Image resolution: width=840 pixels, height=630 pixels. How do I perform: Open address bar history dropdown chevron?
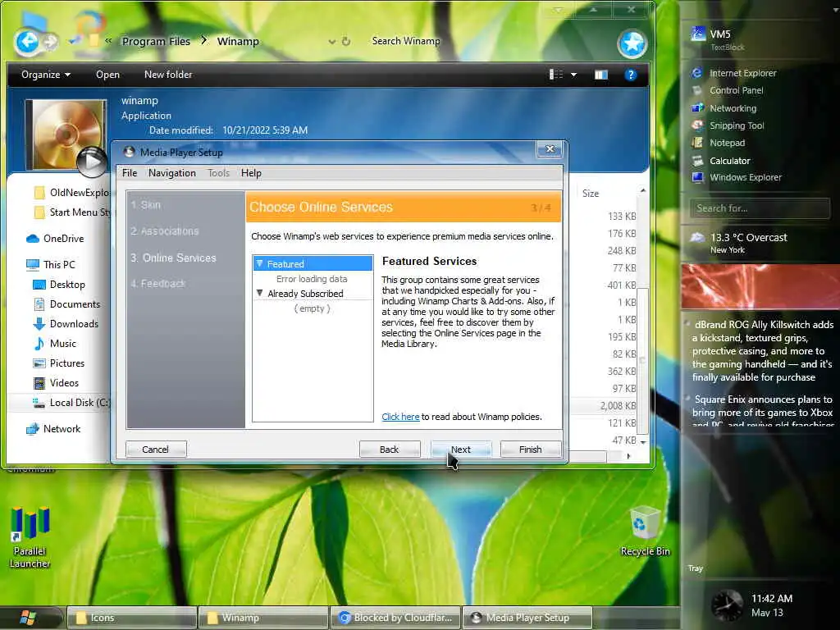(x=331, y=41)
